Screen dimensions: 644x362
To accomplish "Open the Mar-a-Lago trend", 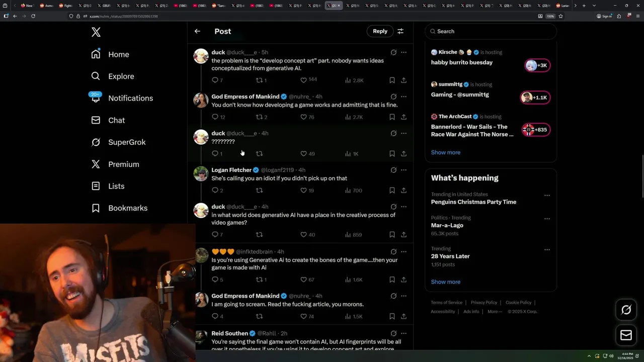I will [x=447, y=225].
